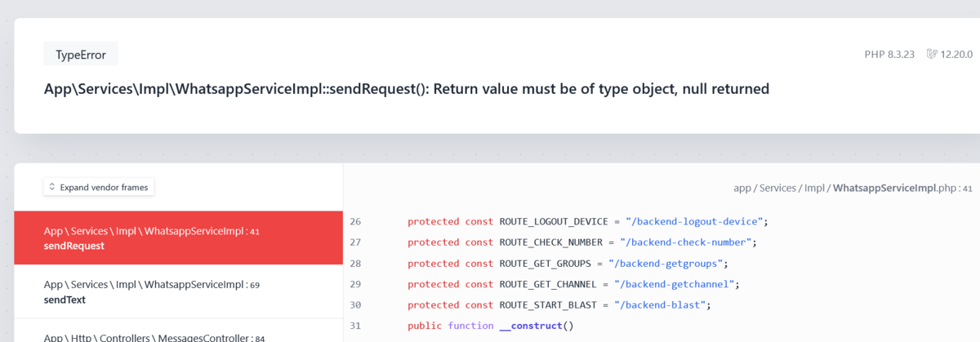Open the MessagesController frame at line 84

(x=178, y=331)
